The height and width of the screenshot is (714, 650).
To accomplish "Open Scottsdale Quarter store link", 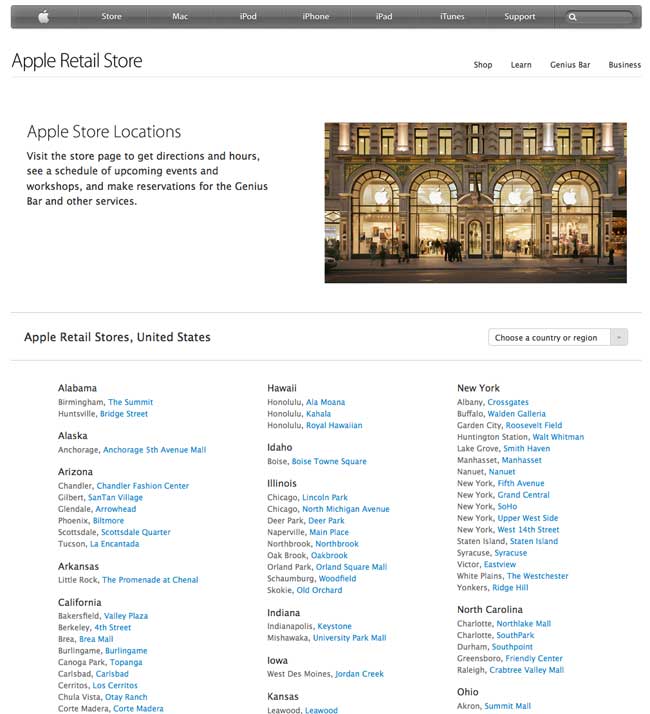I will tap(136, 532).
